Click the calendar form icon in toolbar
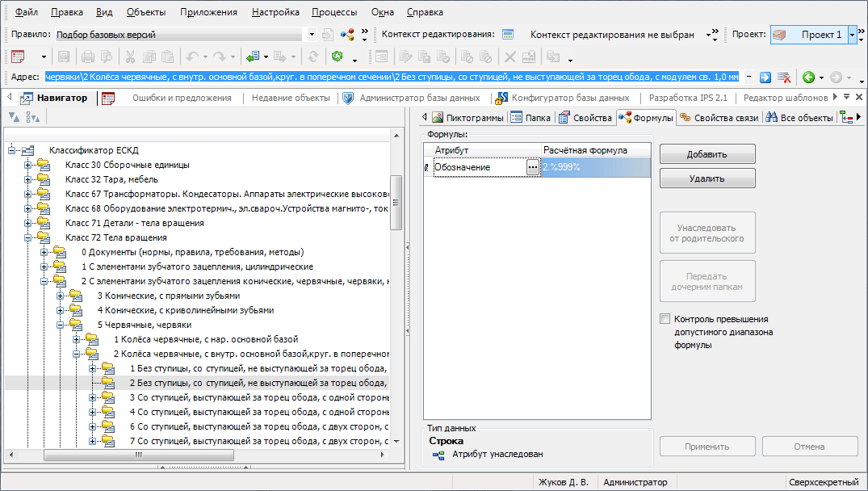 tap(18, 57)
